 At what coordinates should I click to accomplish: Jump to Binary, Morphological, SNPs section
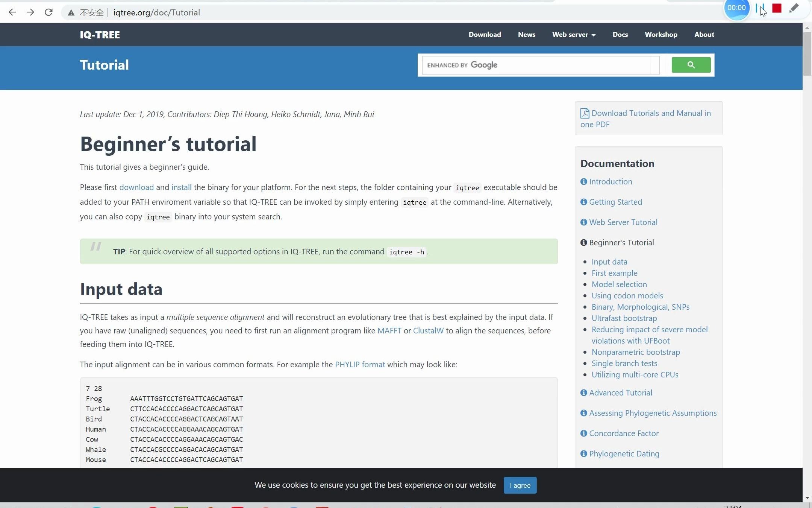pos(640,307)
